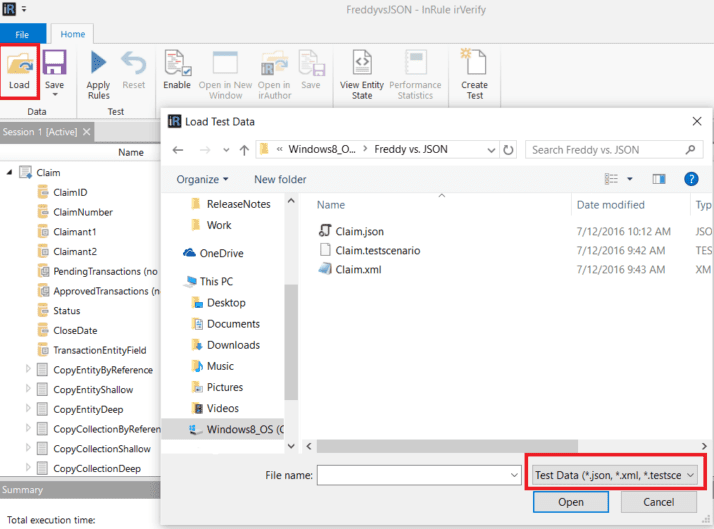Select OneDrive in navigation pane
Image resolution: width=714 pixels, height=529 pixels.
213,253
